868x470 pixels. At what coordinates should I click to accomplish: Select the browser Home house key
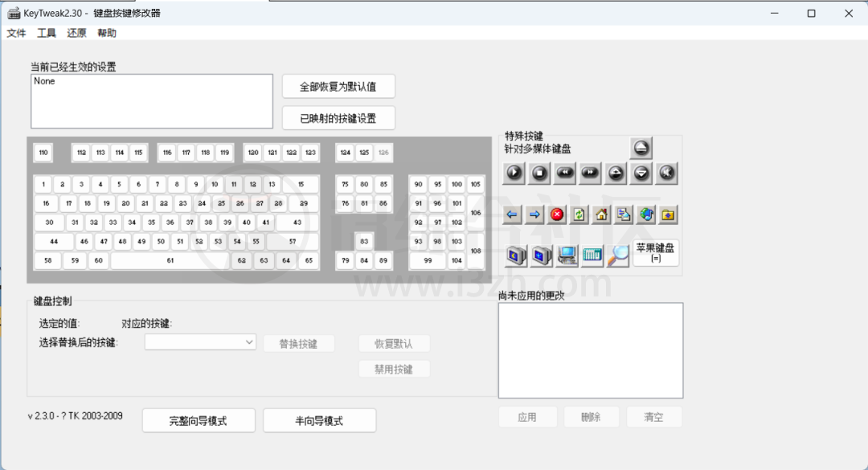tap(601, 215)
